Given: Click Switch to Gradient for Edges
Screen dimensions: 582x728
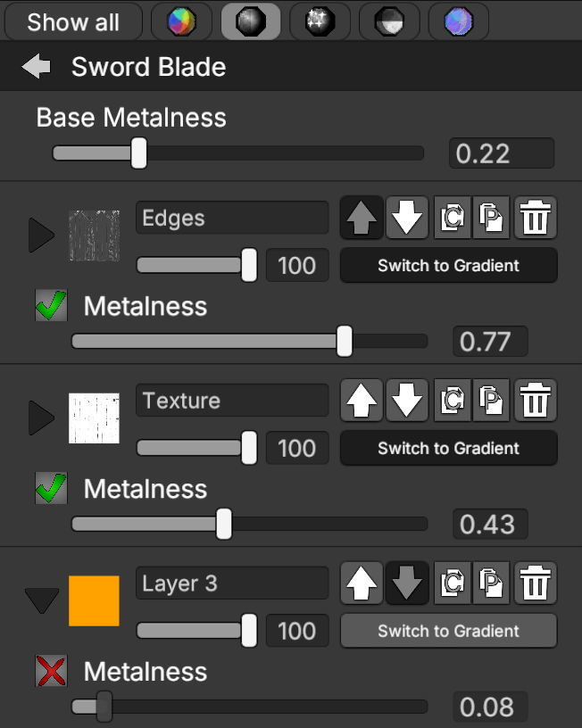Looking at the screenshot, I should coord(448,265).
